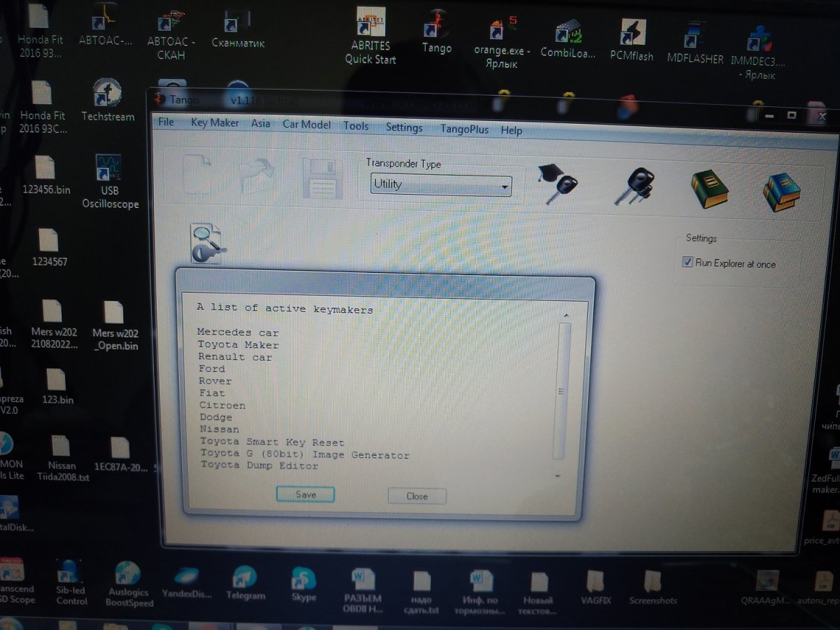Select the Sib-led Control desktop icon

coord(71,582)
